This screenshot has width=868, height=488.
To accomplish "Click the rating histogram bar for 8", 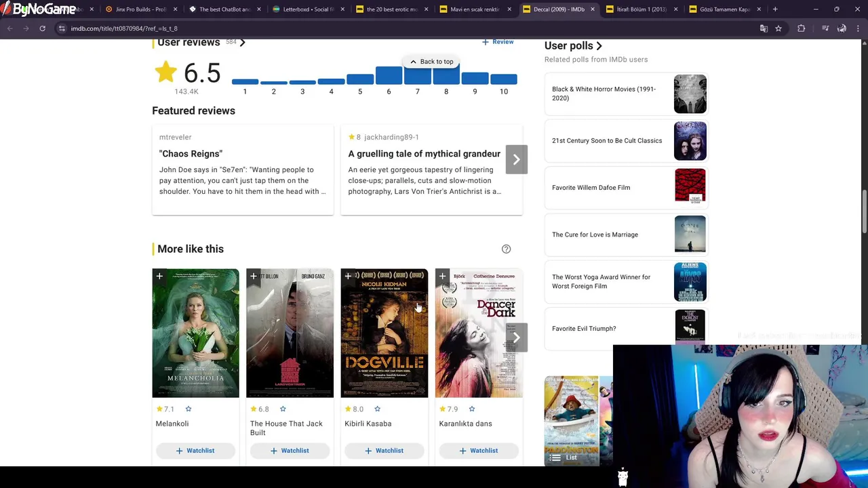I will tap(446, 75).
